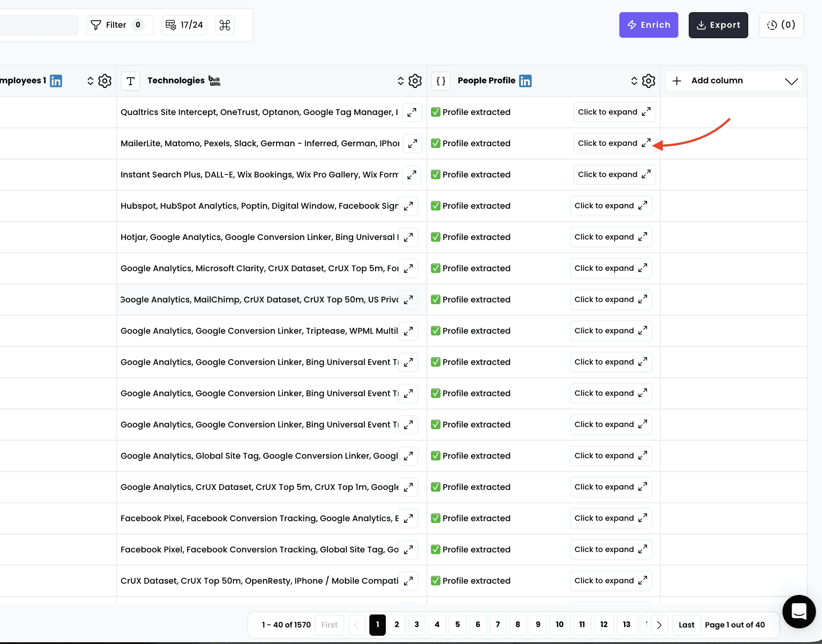This screenshot has width=822, height=644.
Task: Expand the Microsoft Clarity technologies cell
Action: (408, 268)
